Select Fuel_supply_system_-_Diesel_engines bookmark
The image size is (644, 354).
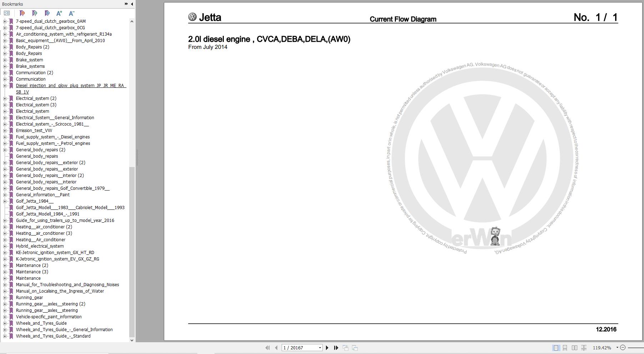pyautogui.click(x=53, y=137)
